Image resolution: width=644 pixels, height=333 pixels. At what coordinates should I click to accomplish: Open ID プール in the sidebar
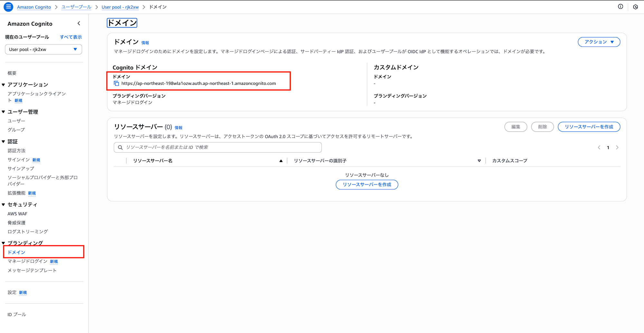[x=17, y=314]
